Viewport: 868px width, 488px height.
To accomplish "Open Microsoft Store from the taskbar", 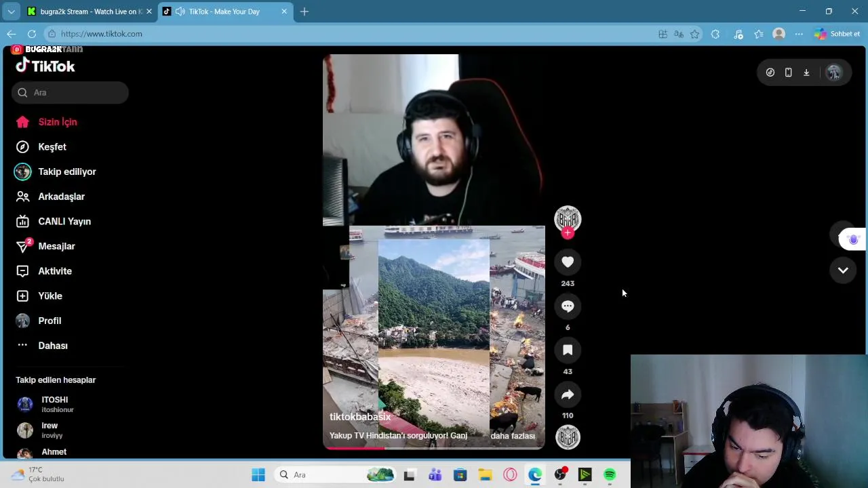I will [460, 475].
